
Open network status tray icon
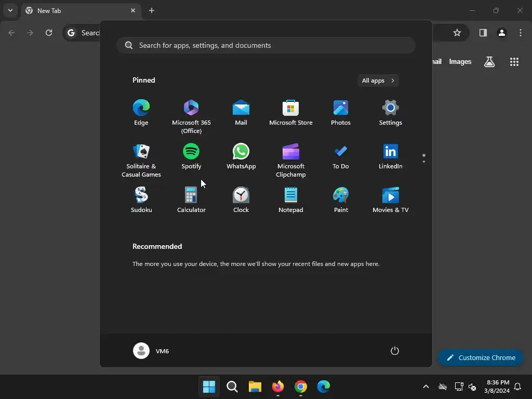click(459, 387)
